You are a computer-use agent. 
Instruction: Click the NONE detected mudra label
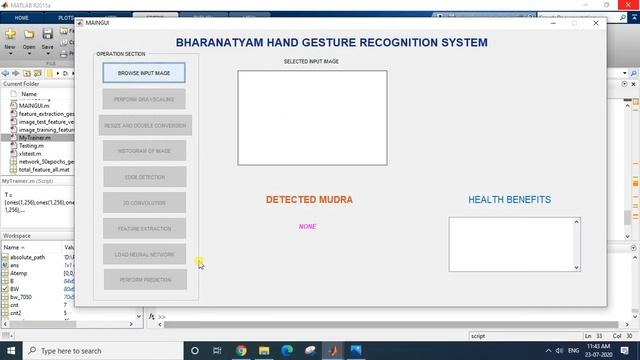pos(307,227)
